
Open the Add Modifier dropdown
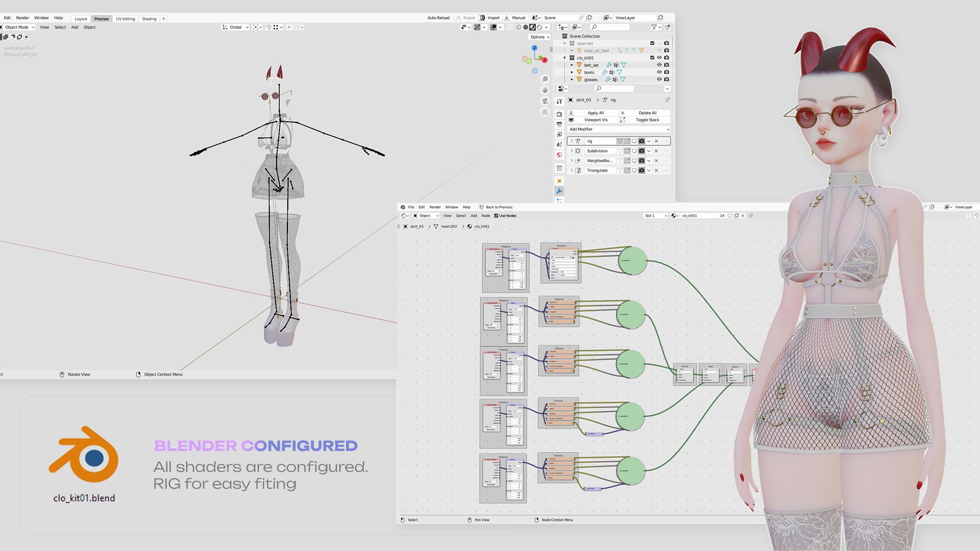(x=619, y=129)
